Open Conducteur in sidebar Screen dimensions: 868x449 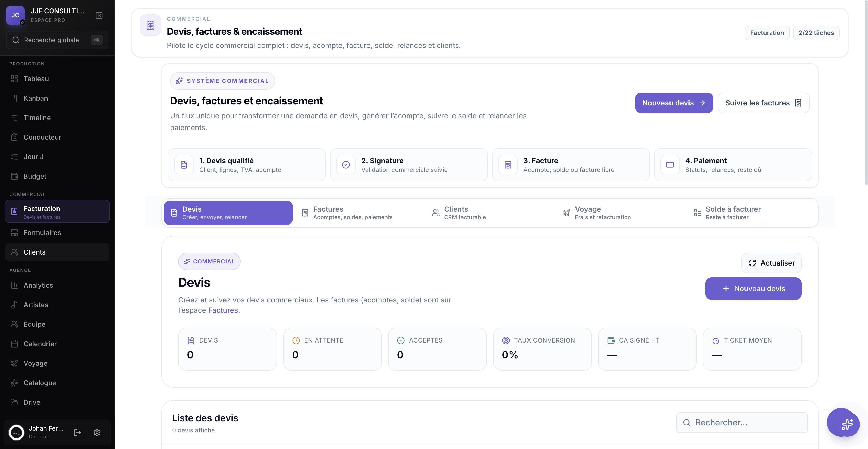57,137
